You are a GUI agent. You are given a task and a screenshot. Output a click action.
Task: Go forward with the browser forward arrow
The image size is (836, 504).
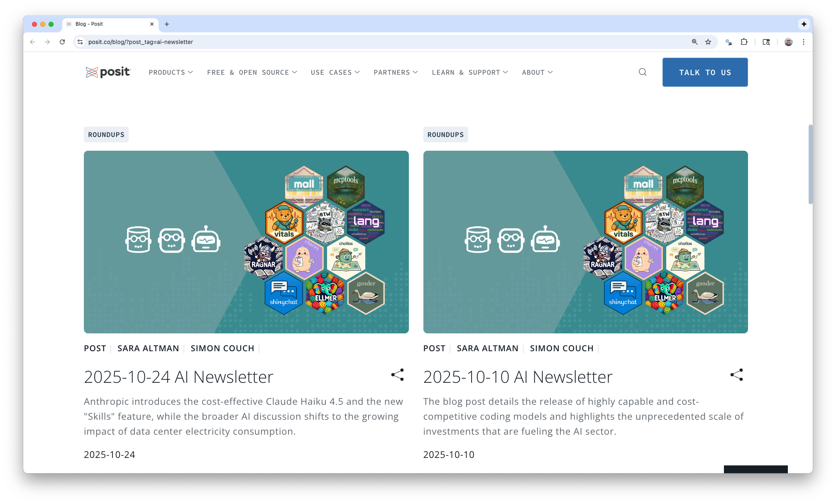[x=47, y=42]
